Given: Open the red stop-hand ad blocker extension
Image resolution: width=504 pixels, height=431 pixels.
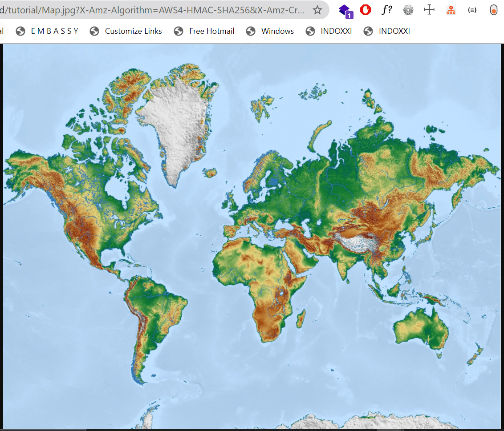Looking at the screenshot, I should 366,10.
